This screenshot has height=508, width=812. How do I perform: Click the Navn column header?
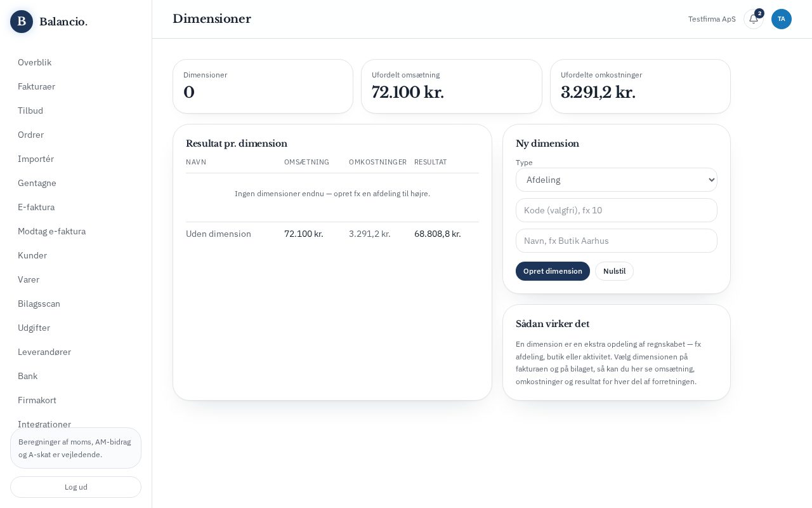click(196, 162)
